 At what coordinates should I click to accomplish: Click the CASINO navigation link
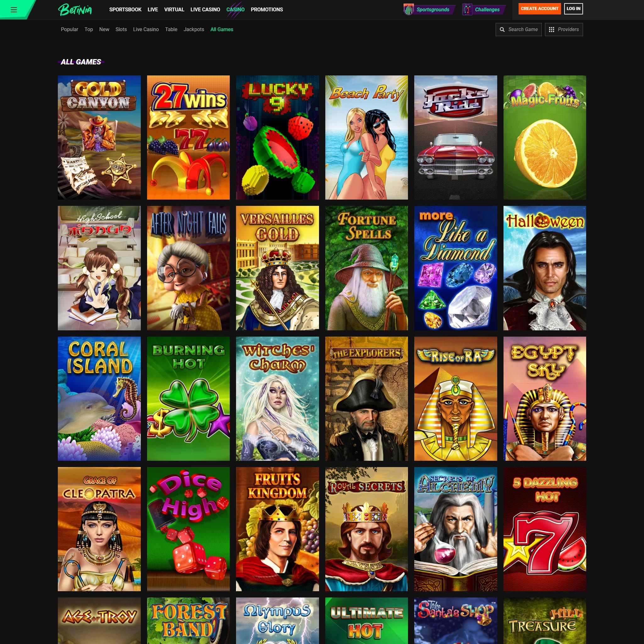(x=235, y=9)
